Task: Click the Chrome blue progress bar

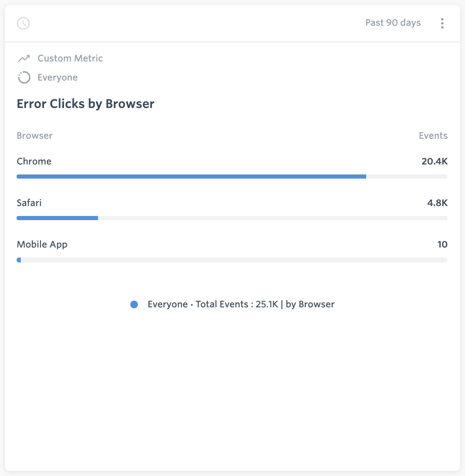Action: coord(191,177)
